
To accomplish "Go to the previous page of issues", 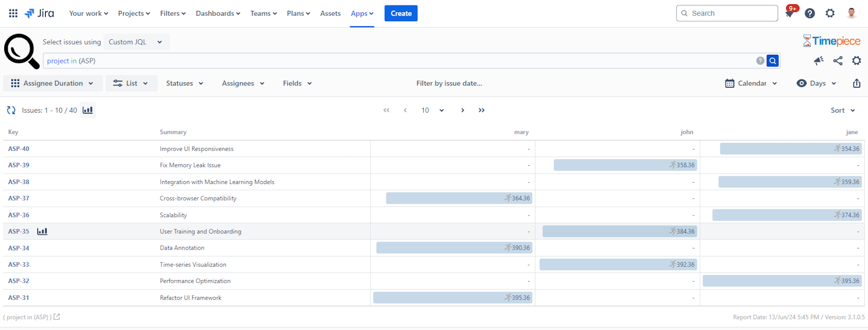I will pos(405,110).
